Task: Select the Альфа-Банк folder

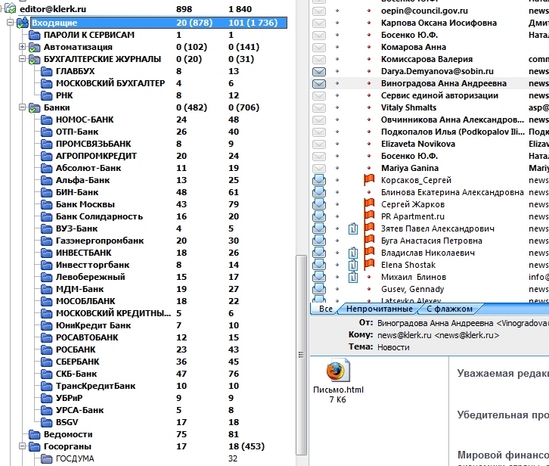Action: pyautogui.click(x=83, y=180)
